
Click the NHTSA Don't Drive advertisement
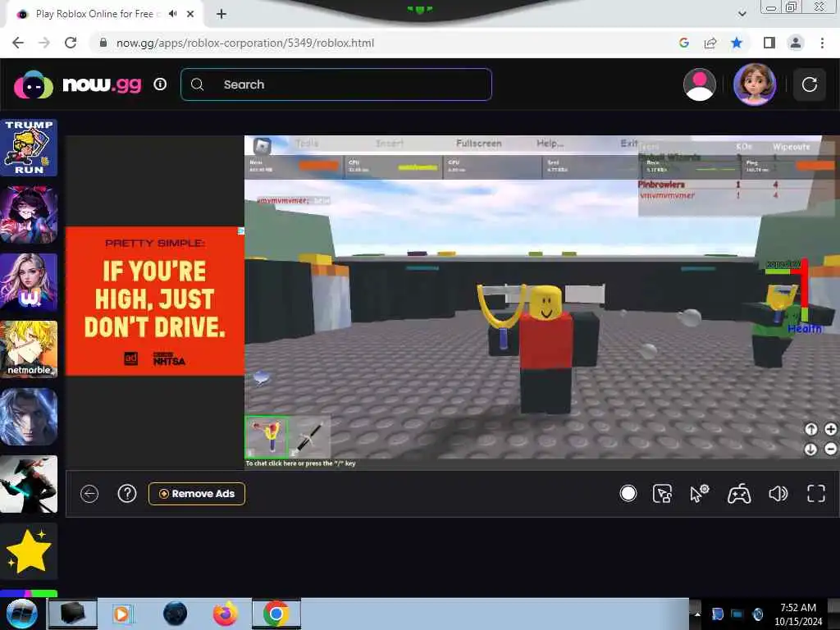point(155,301)
